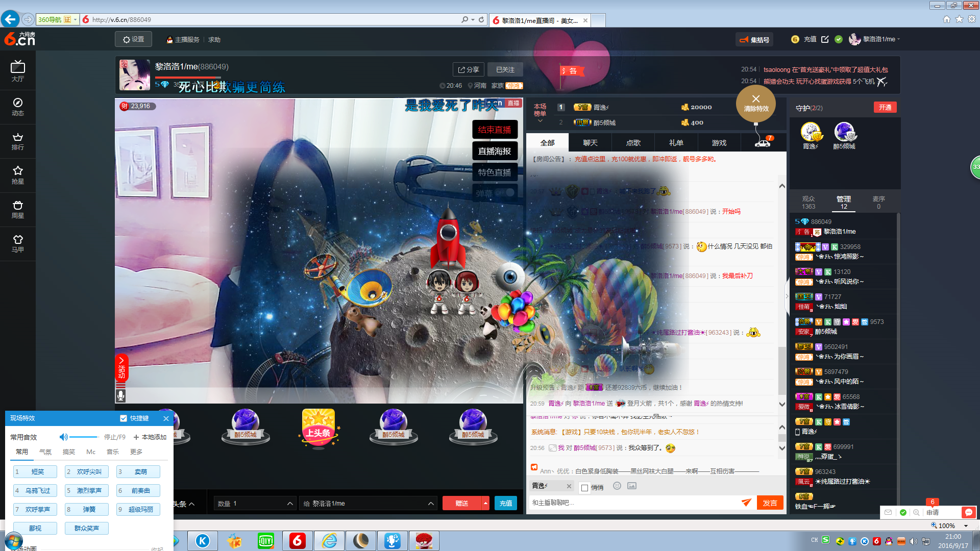This screenshot has width=980, height=551.
Task: Click the insert image icon in chat toolbar
Action: [632, 486]
